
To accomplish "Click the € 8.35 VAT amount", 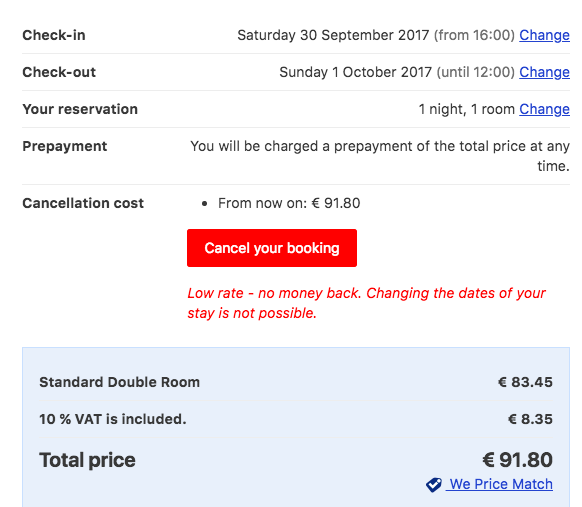I will (x=530, y=419).
